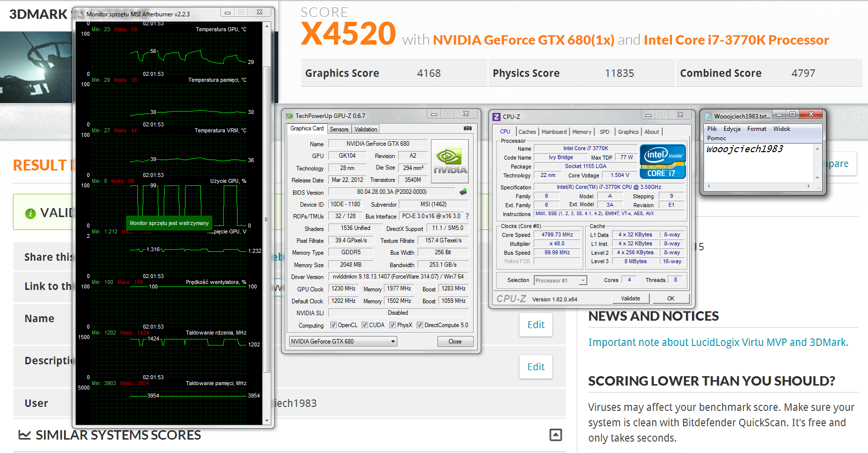Click the Driver Version nvlddmkm field
This screenshot has width=868, height=453.
coord(398,277)
